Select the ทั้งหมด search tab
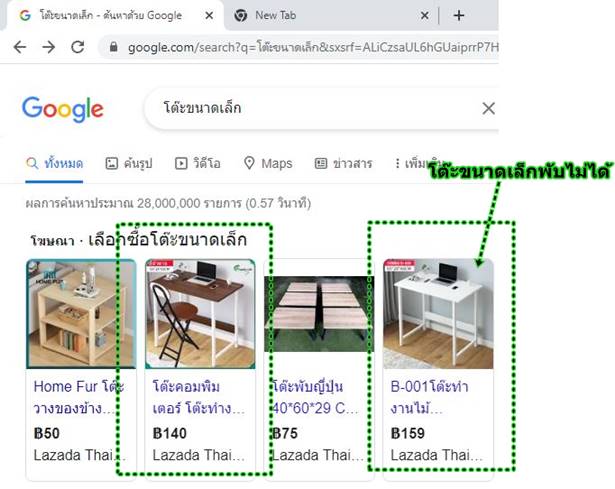This screenshot has width=615, height=489. coord(55,163)
